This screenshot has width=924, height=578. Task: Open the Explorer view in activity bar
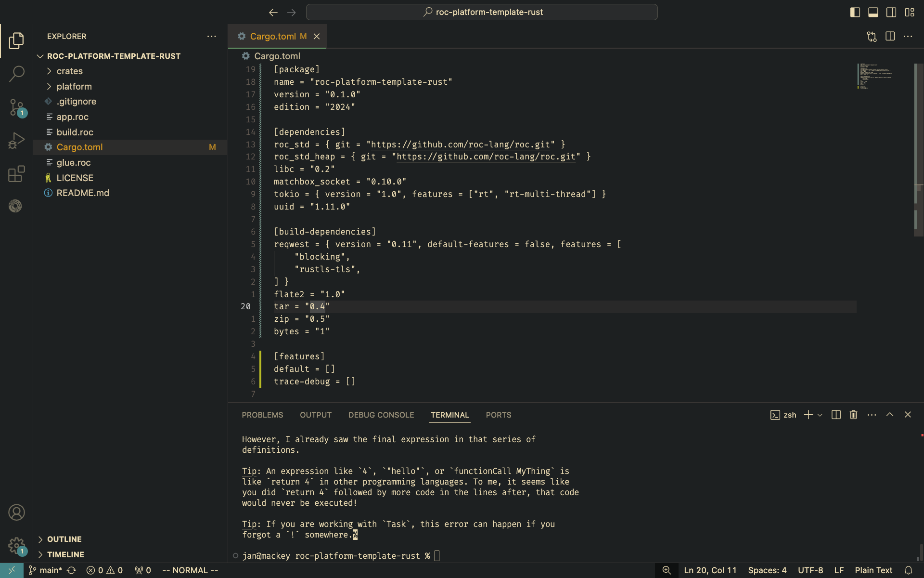[x=16, y=41]
